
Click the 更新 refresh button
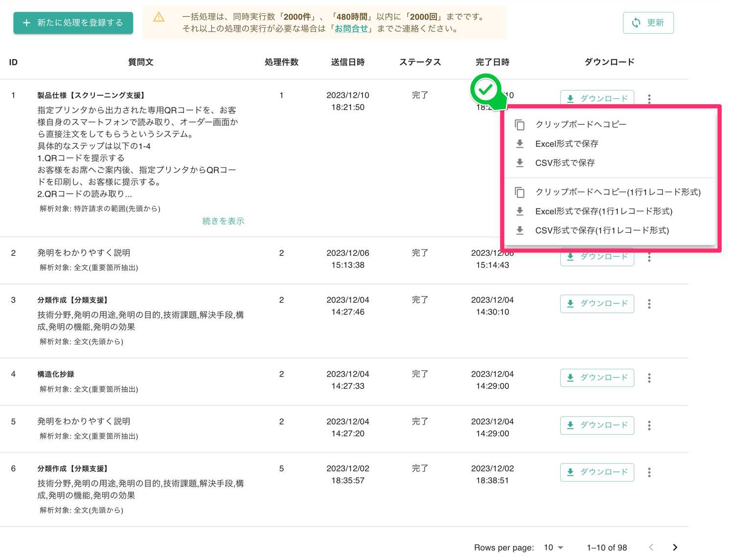(648, 23)
